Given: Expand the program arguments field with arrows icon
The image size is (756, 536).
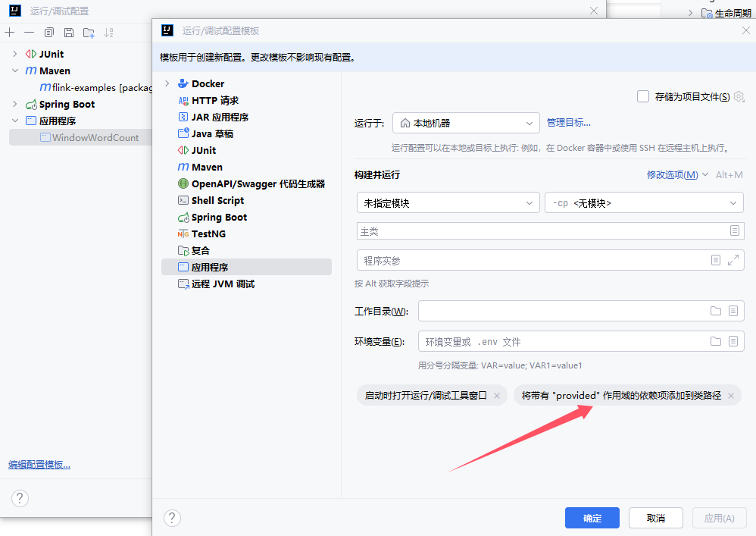Looking at the screenshot, I should 733,260.
